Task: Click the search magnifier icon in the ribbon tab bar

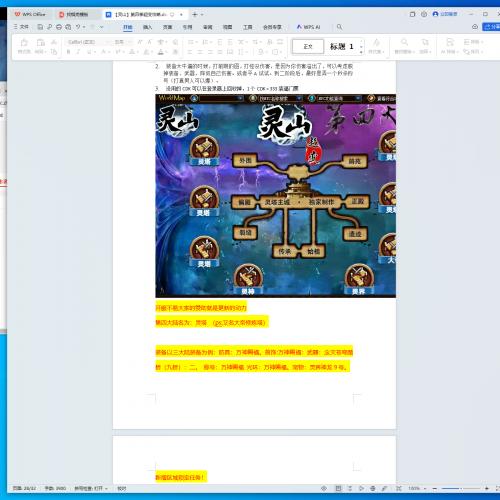Action: pyautogui.click(x=339, y=27)
